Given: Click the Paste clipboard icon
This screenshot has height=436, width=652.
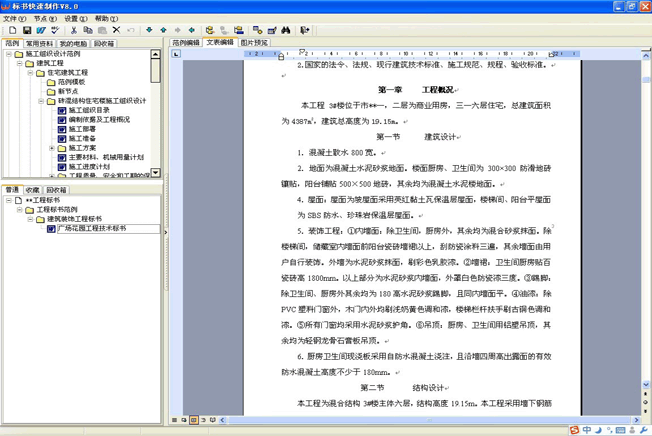Looking at the screenshot, I should 102,30.
